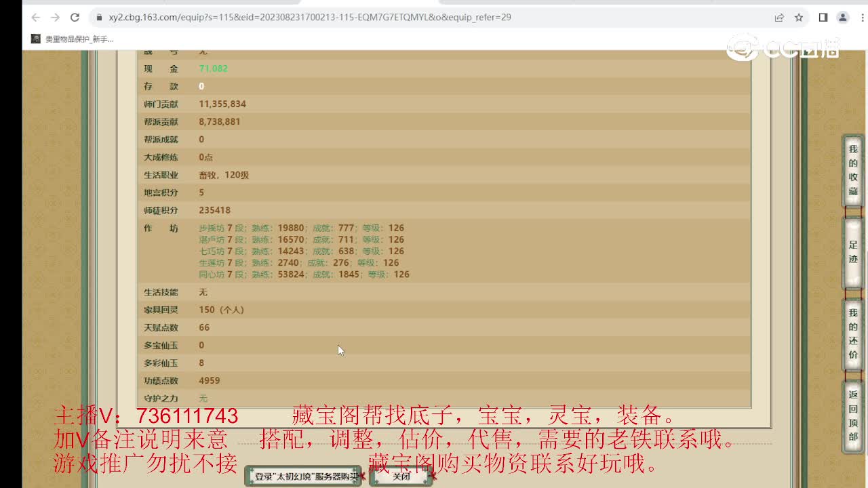Open the browser side panel

823,18
